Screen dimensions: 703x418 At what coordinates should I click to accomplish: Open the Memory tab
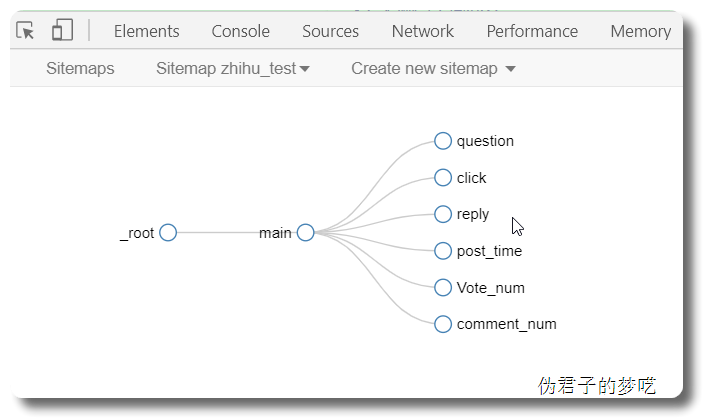640,31
